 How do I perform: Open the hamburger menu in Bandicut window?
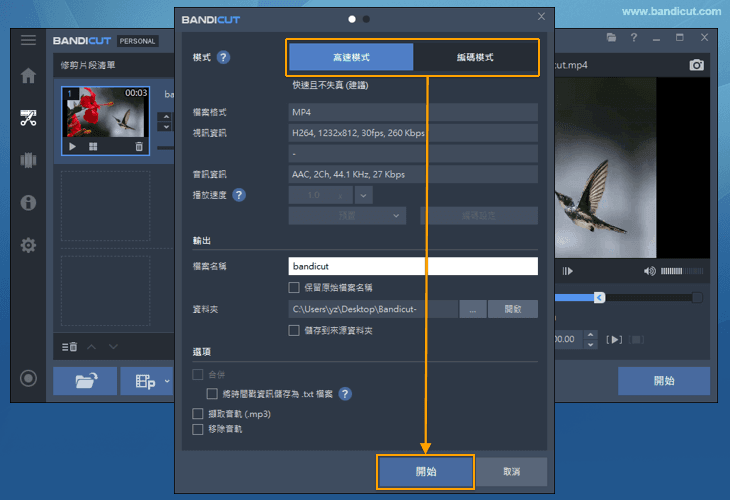coord(28,40)
